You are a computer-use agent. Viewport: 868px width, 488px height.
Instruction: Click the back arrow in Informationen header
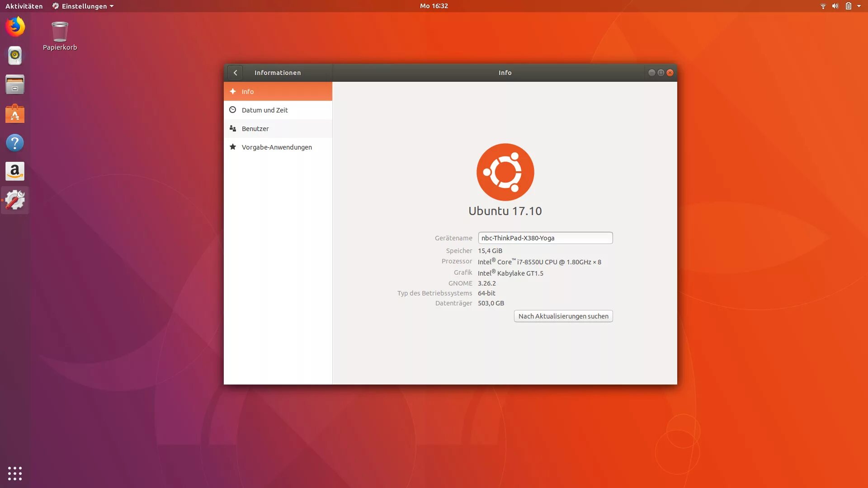pos(235,73)
